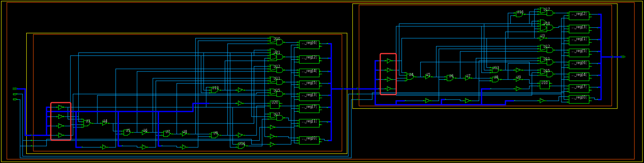
Task: Select inverter U3 in the right module
Action: click(x=542, y=38)
